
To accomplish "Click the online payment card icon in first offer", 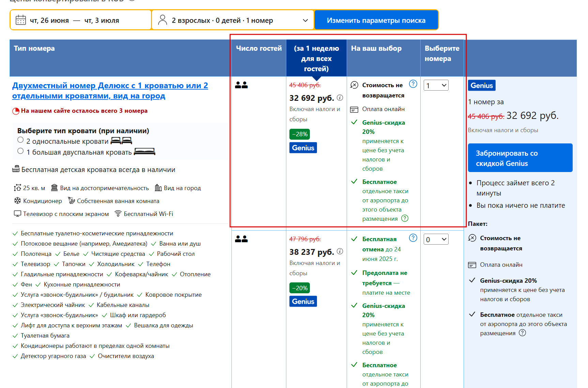I will click(x=354, y=109).
